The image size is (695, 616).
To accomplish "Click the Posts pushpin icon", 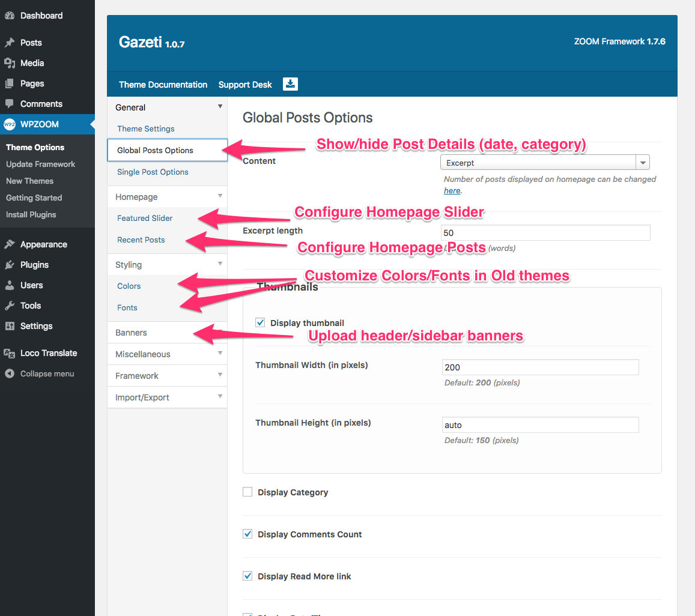I will (10, 43).
